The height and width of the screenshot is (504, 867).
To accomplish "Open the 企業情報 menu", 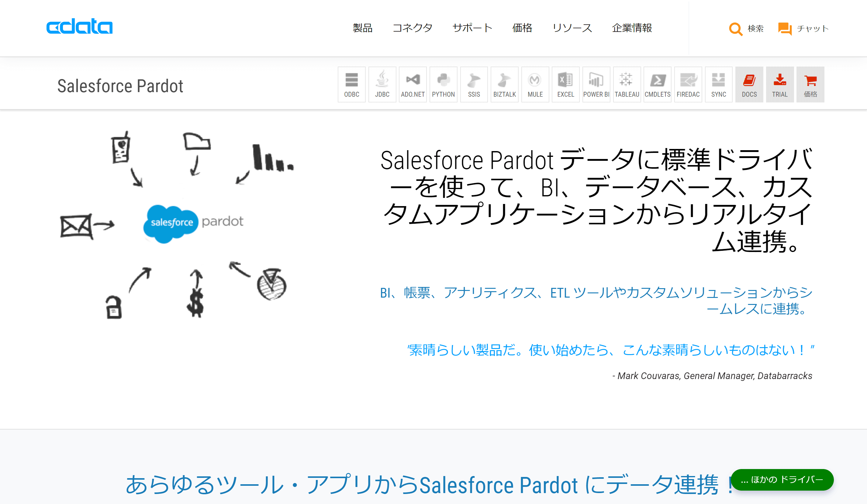I will pos(632,29).
